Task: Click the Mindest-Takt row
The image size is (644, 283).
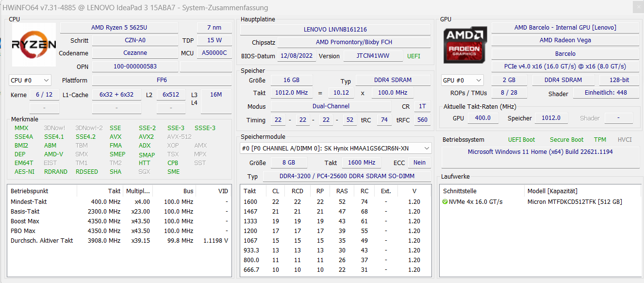Action: 119,201
